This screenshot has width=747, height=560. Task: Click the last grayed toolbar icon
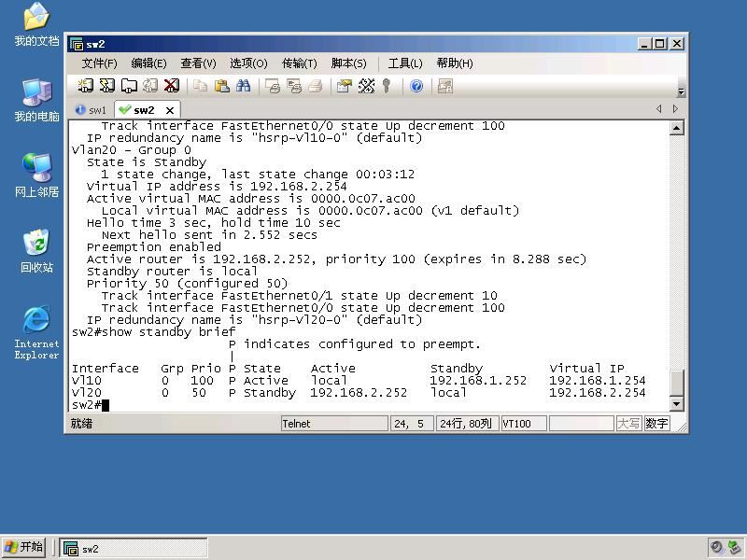pyautogui.click(x=445, y=86)
